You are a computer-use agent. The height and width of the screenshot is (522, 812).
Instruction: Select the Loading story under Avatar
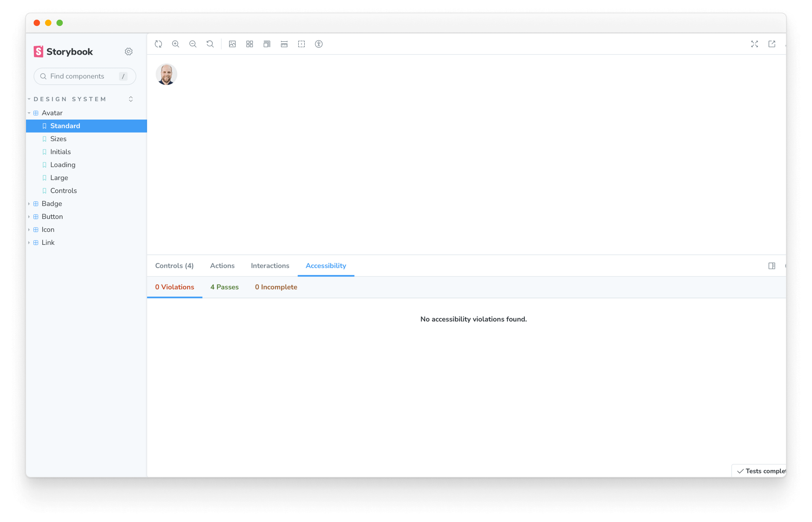(x=63, y=165)
